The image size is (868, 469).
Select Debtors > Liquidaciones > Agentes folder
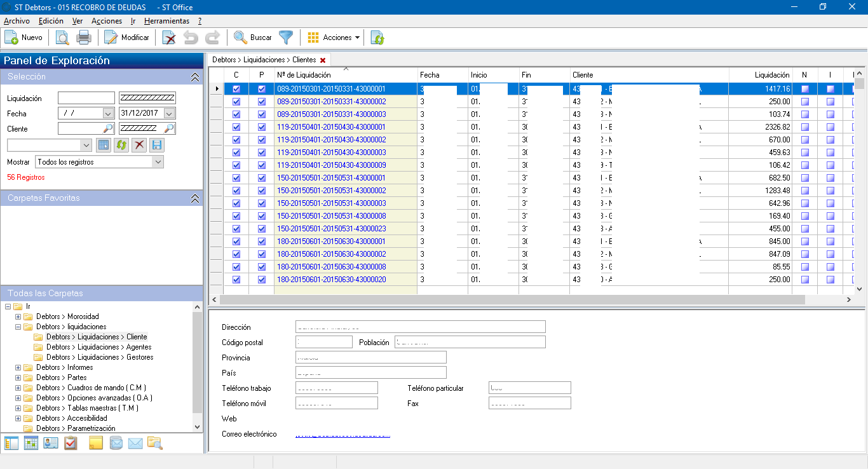point(99,347)
